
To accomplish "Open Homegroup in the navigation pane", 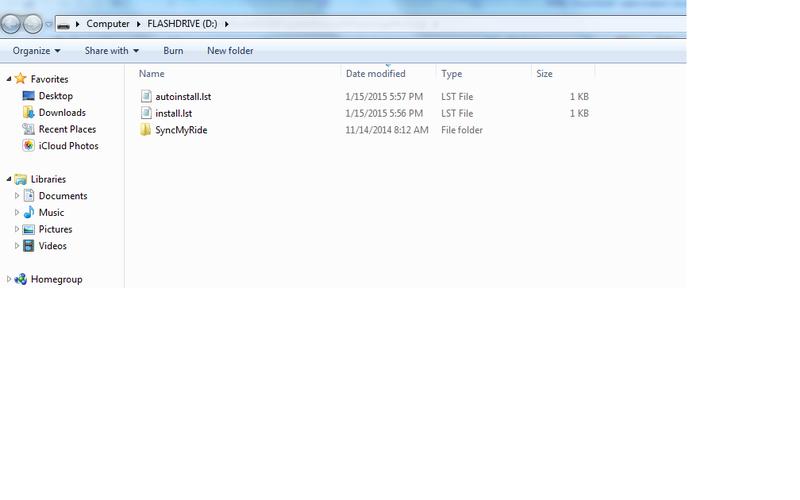I will [56, 280].
